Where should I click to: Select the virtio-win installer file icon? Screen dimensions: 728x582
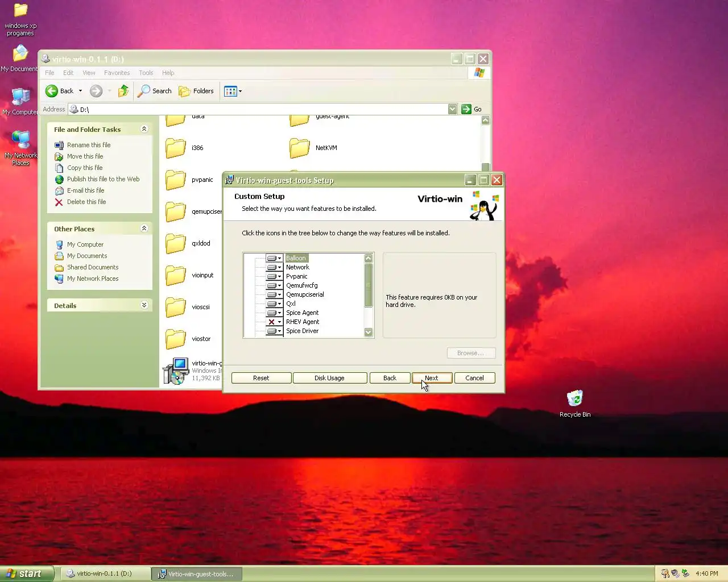(x=176, y=371)
